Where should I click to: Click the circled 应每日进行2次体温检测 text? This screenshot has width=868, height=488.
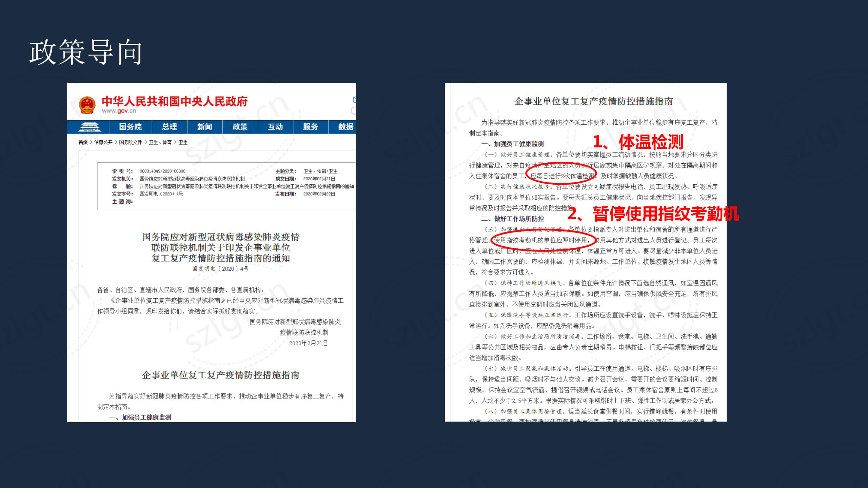[x=562, y=176]
